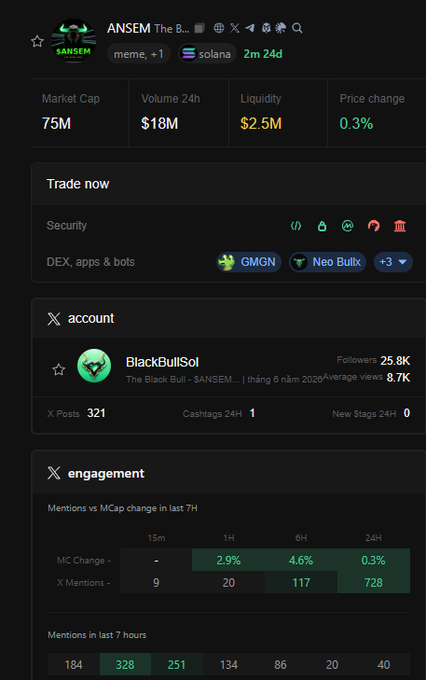
Task: Click the 24H MC Change cell 0.3%
Action: tap(374, 560)
